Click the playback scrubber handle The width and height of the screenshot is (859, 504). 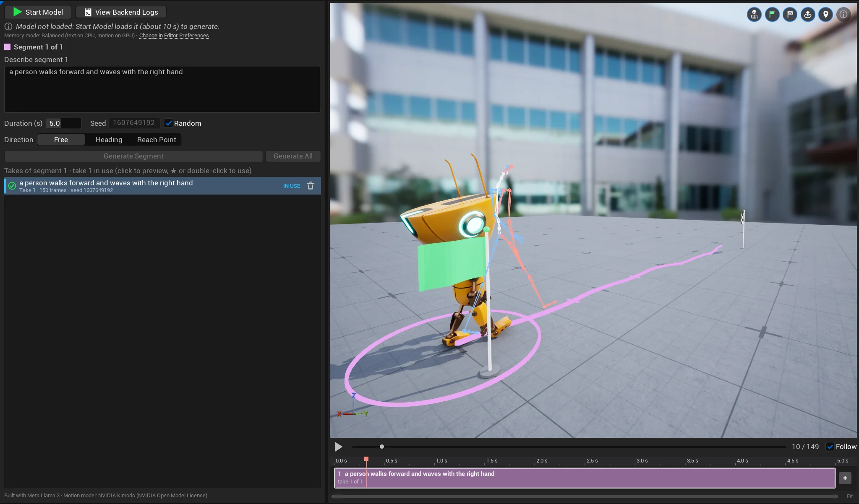pos(382,447)
